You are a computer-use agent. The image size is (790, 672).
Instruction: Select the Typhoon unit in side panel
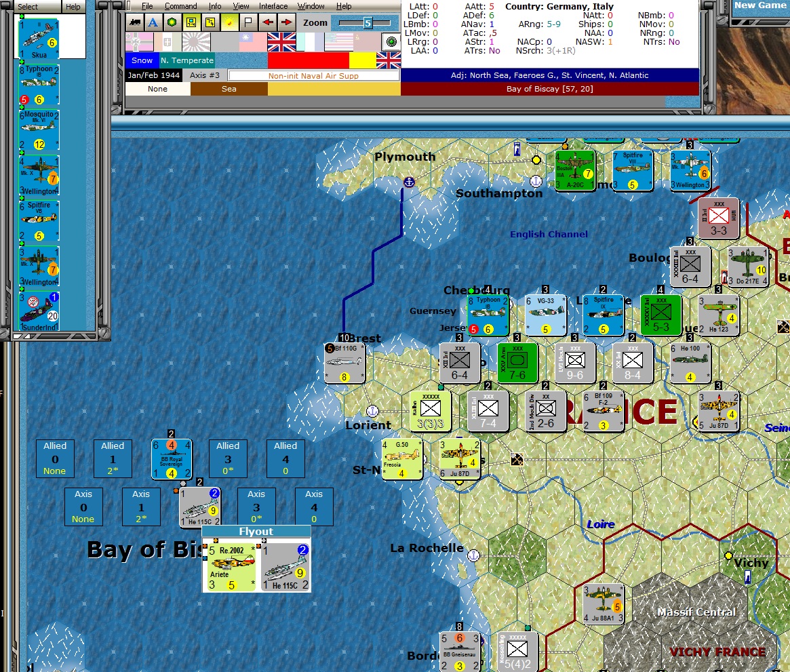(39, 85)
